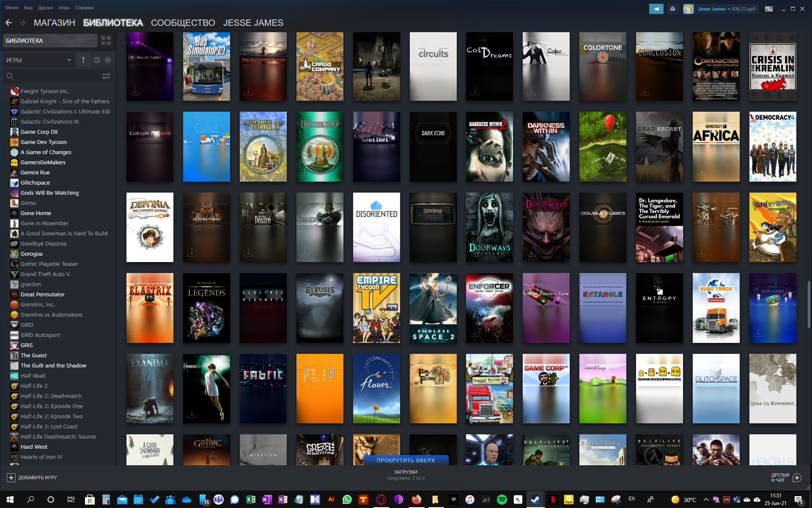
Task: Open the ЗАГРУЗКИ downloads status
Action: coord(406,475)
